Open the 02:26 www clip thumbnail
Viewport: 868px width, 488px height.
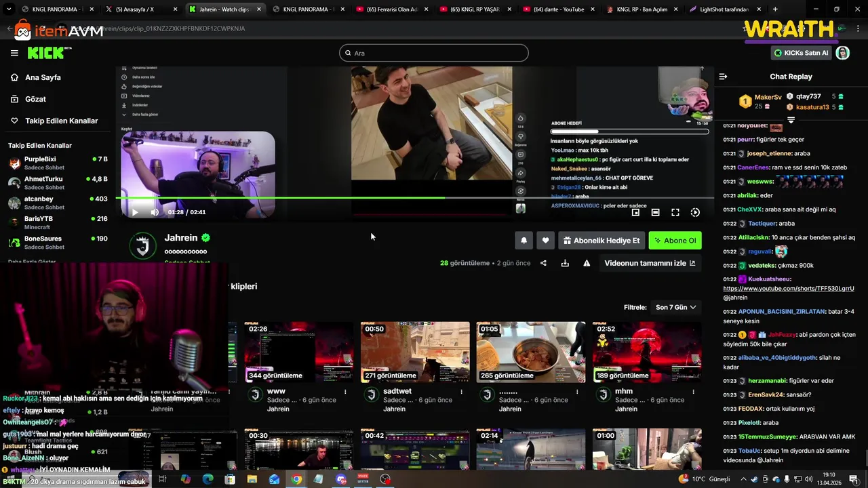[299, 352]
